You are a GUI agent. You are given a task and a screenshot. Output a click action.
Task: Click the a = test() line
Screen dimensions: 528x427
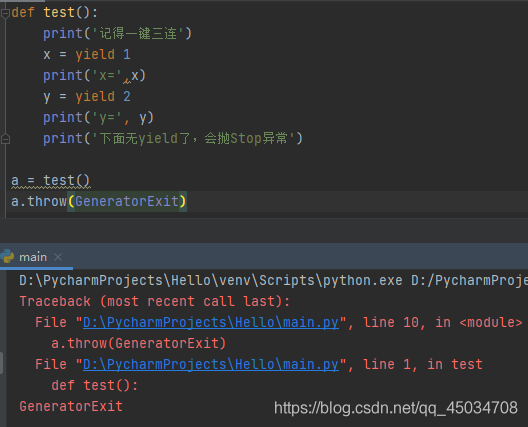tap(51, 180)
